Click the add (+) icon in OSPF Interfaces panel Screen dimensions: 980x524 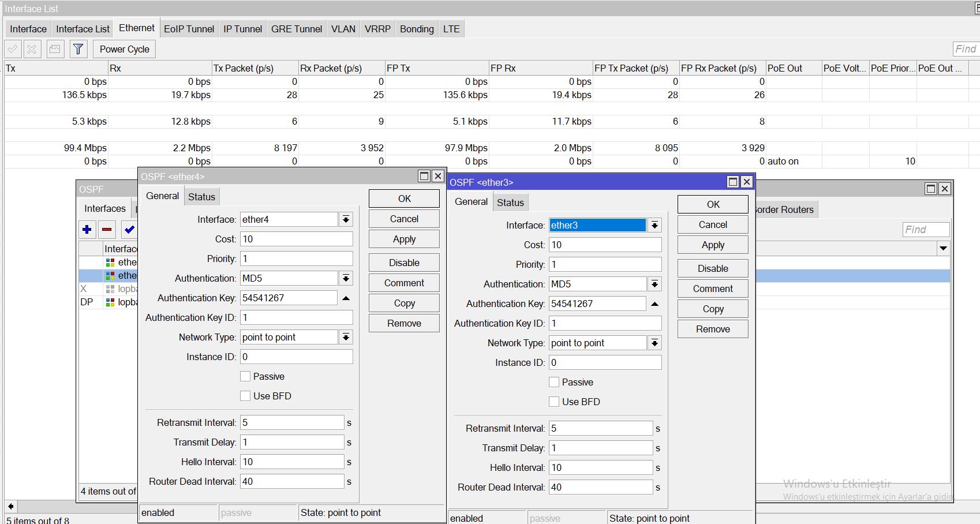pyautogui.click(x=87, y=230)
